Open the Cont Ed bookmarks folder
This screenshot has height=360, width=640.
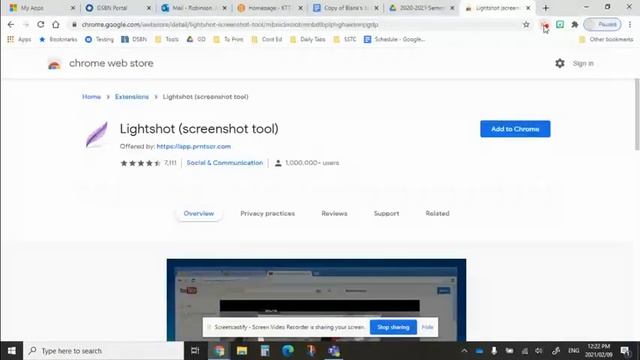tap(267, 39)
